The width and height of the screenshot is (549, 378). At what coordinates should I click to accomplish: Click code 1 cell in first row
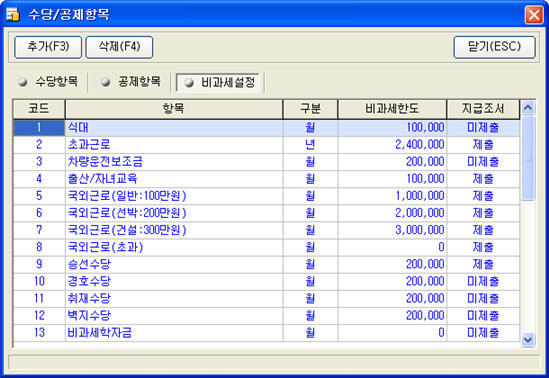(x=39, y=128)
